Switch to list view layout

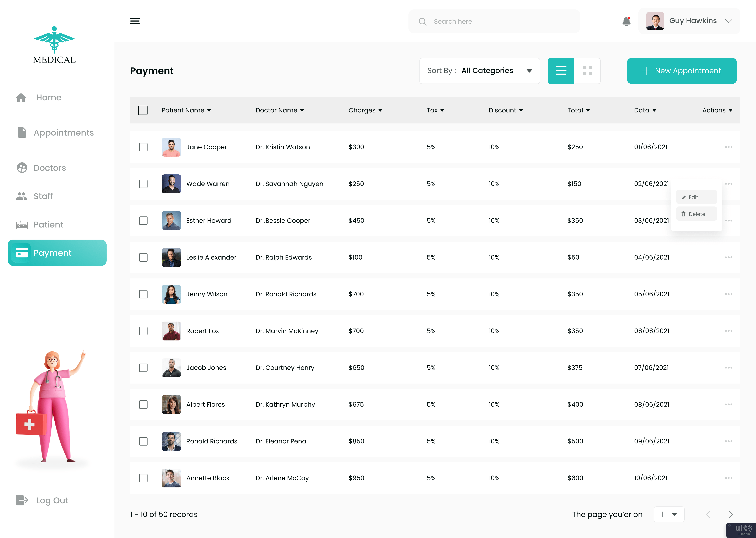point(561,71)
